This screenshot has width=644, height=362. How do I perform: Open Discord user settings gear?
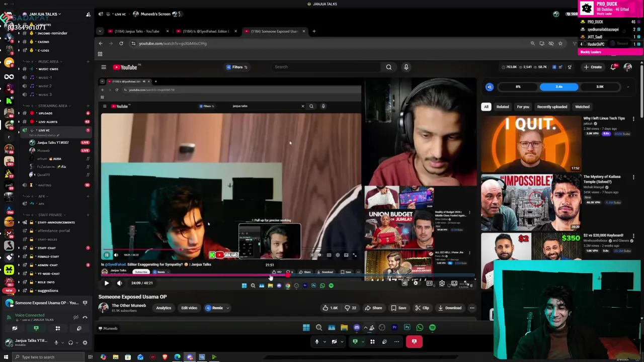pos(85,342)
